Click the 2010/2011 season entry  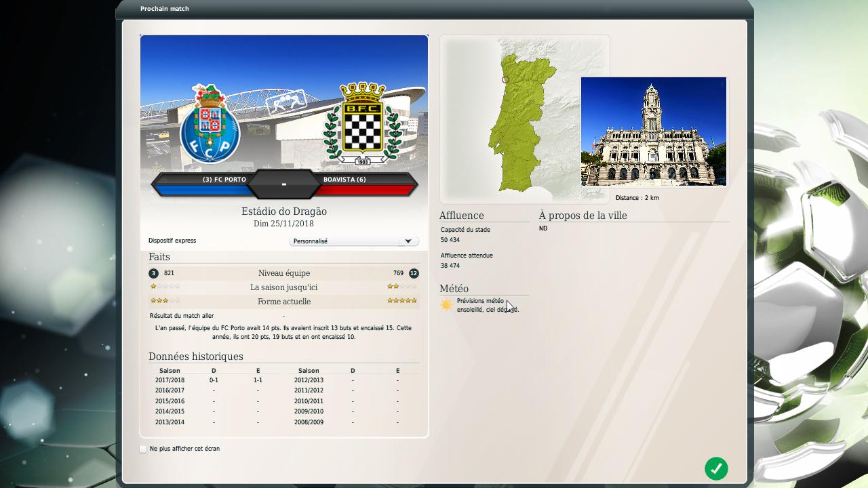[309, 401]
